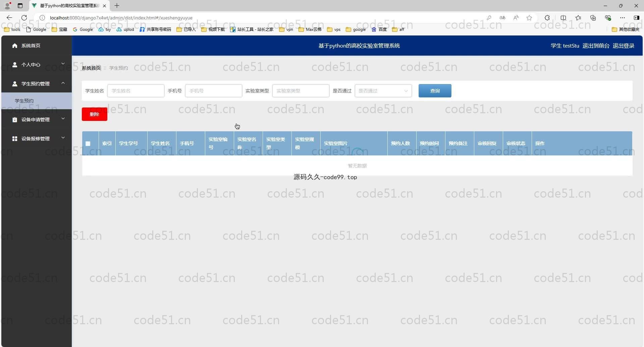Click the red 删除 button
Viewport: 644px width, 347px height.
[x=95, y=114]
